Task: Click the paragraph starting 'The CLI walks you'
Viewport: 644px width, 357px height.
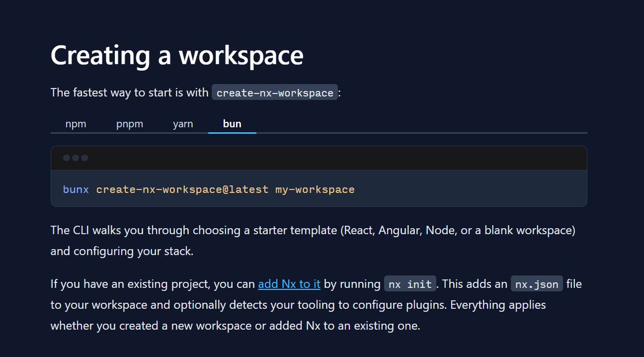Action: [313, 241]
